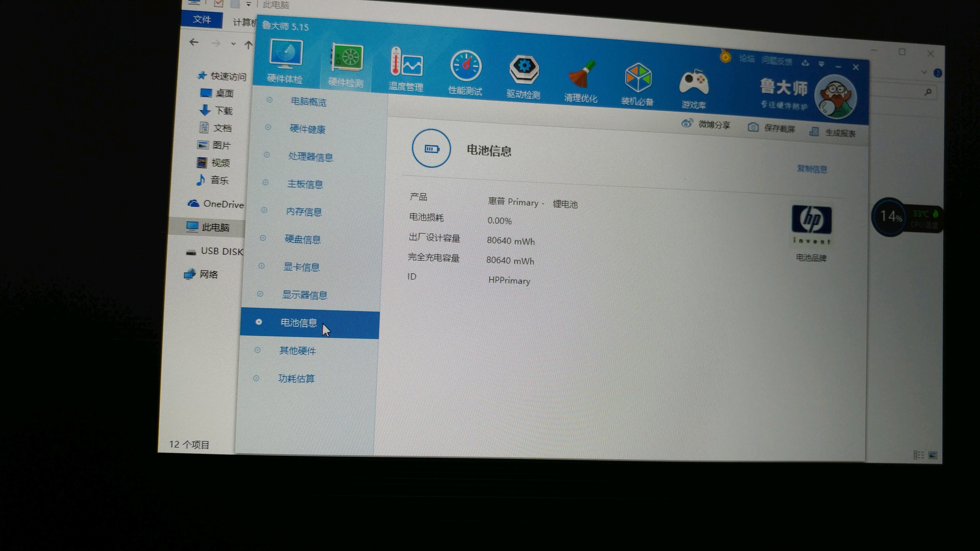Switch Explorer to details view

(918, 454)
